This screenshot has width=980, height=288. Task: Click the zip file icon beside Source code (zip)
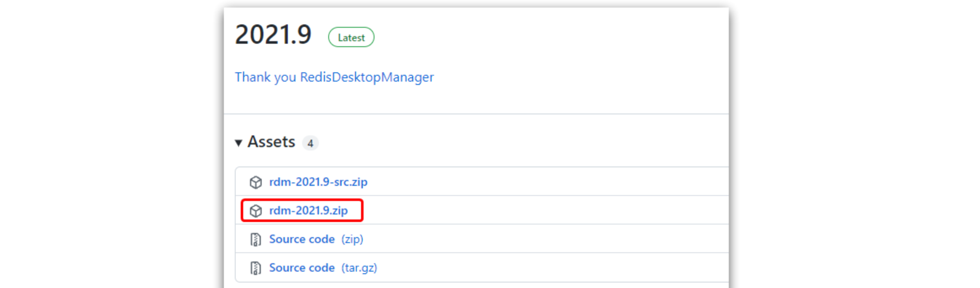click(x=255, y=239)
